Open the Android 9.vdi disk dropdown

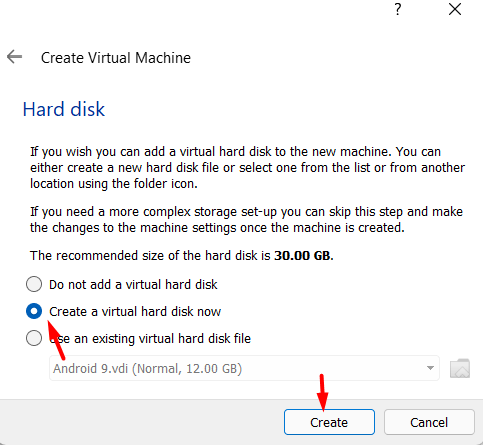[244, 368]
